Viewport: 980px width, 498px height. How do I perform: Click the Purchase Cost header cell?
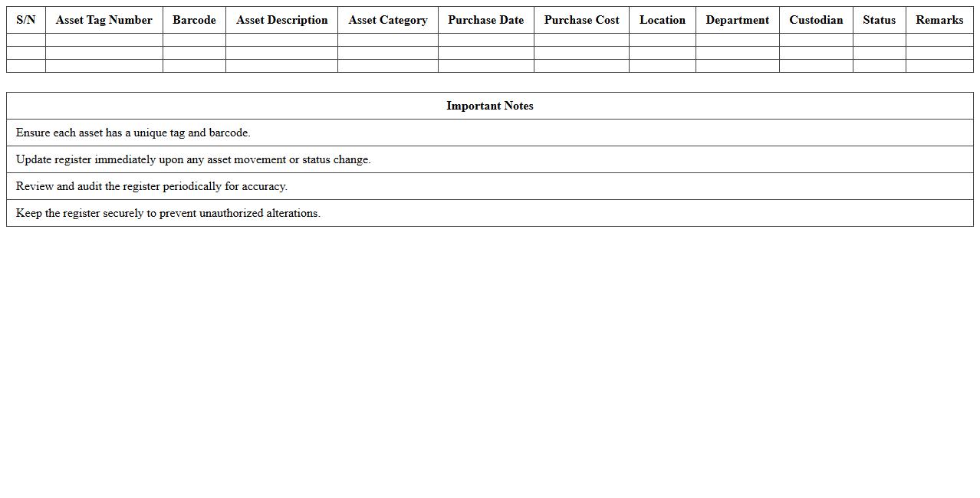click(x=581, y=20)
